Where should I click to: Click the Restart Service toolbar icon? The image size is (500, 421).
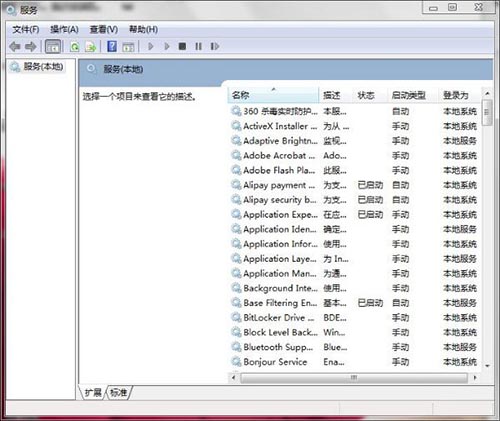pyautogui.click(x=215, y=46)
